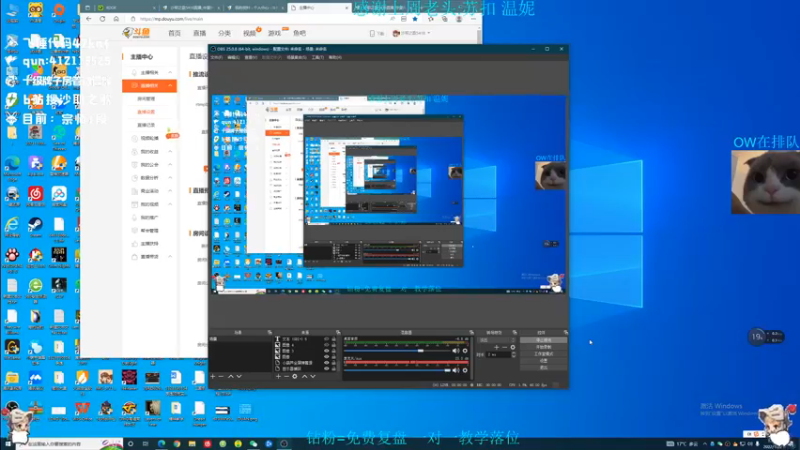Open the microphone gear settings in OBS mixer
Viewport: 800px width, 450px height.
[465, 370]
